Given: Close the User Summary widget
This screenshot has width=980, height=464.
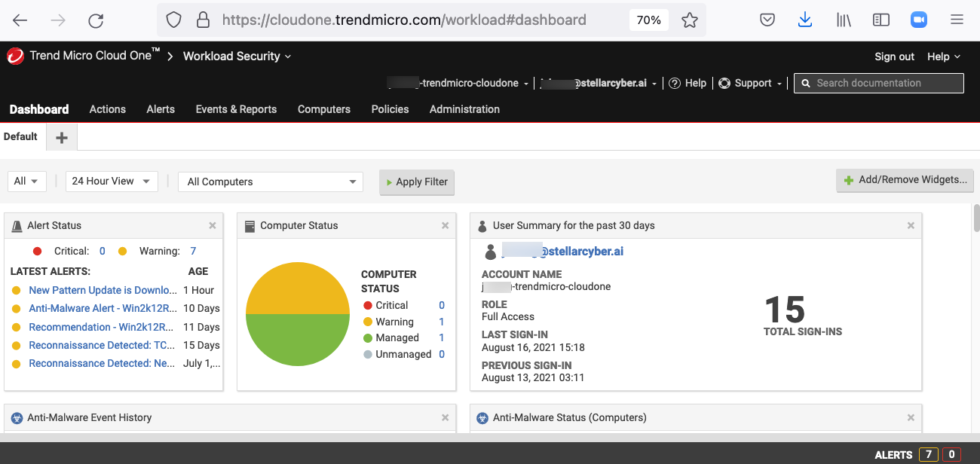Looking at the screenshot, I should [911, 225].
